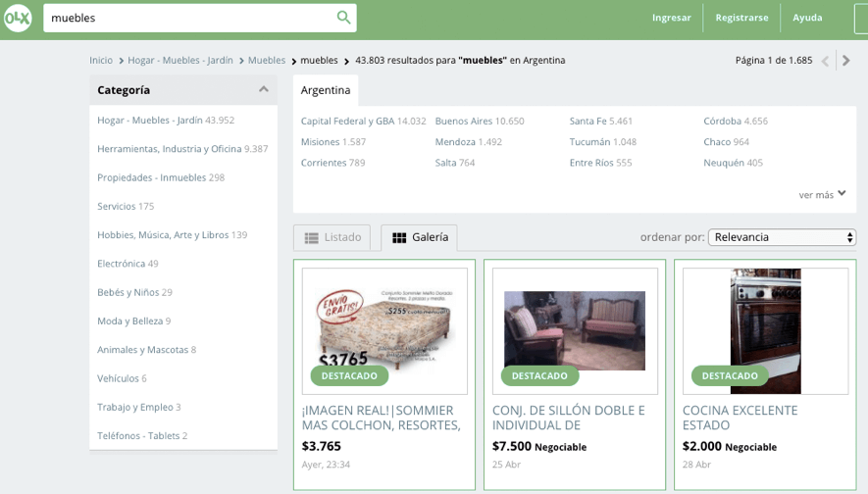Image resolution: width=868 pixels, height=494 pixels.
Task: Filter by Bebés y Niños category
Action: tap(134, 293)
